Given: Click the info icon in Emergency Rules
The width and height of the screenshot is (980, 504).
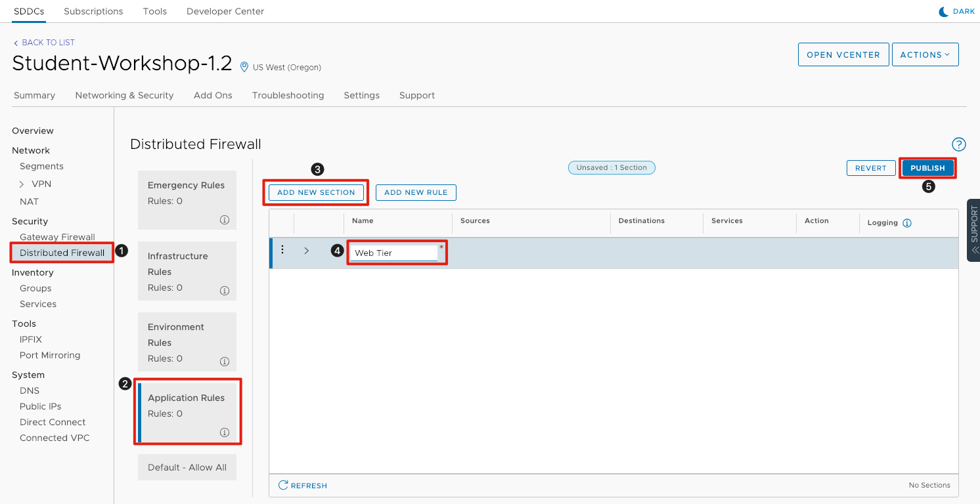Looking at the screenshot, I should 225,220.
